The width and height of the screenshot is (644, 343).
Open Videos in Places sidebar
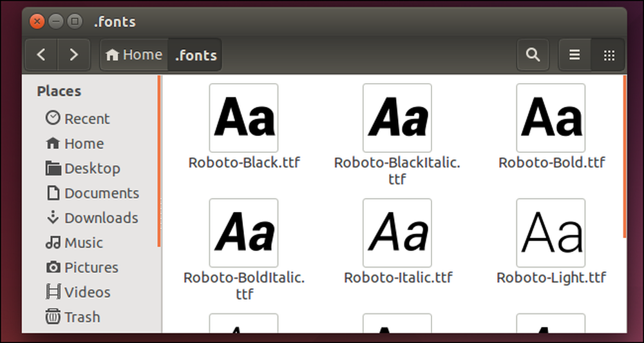click(x=88, y=292)
